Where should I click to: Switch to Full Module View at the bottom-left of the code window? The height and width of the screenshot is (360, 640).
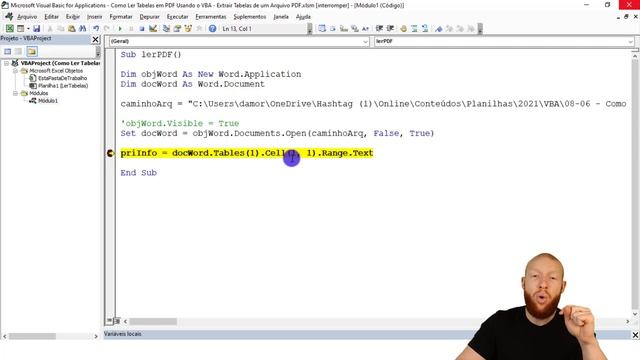[117, 321]
